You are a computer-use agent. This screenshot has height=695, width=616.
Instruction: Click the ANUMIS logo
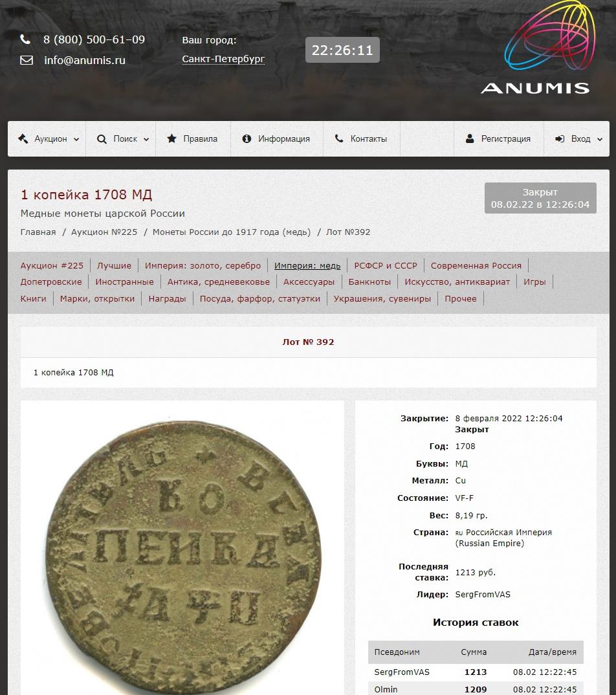(x=544, y=47)
